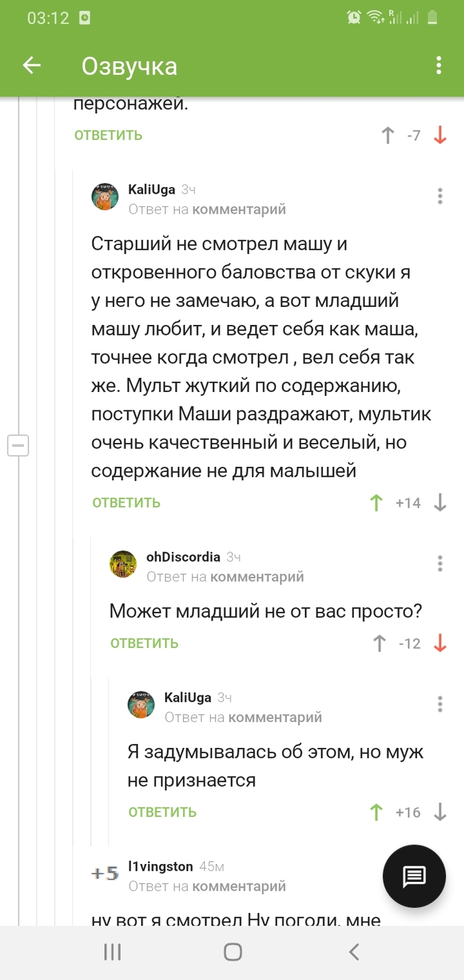The height and width of the screenshot is (980, 464).
Task: Open options menu on KaliUga's first comment
Action: click(439, 196)
